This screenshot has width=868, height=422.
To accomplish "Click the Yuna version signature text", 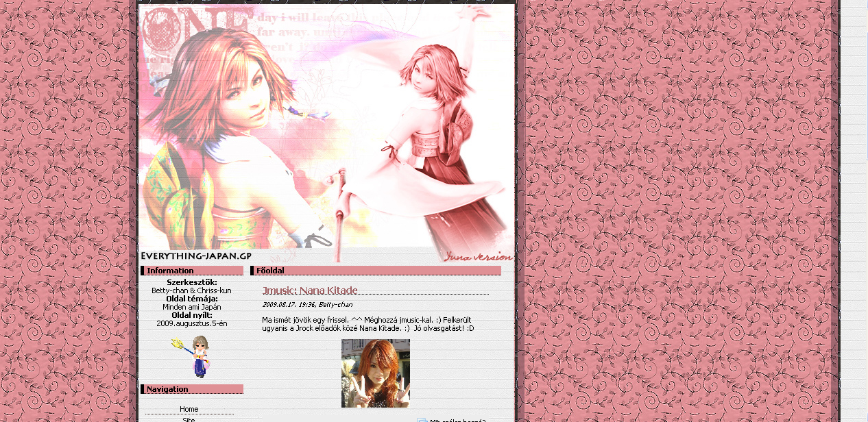I will click(479, 257).
